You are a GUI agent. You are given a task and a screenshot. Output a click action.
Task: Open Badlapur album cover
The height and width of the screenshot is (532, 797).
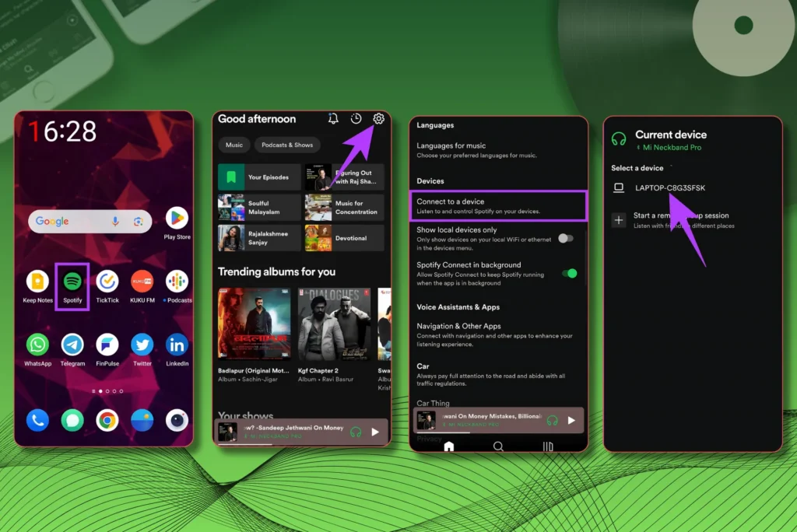255,324
